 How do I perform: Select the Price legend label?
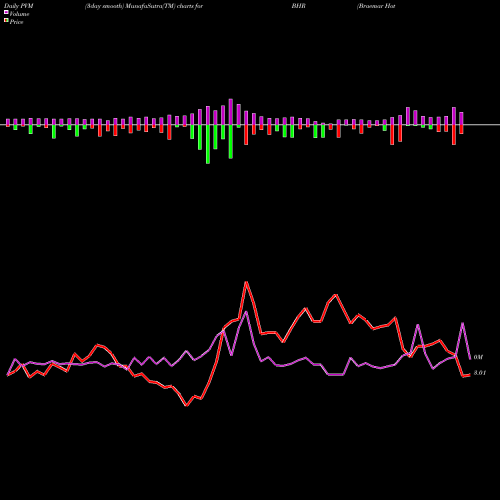(x=16, y=22)
